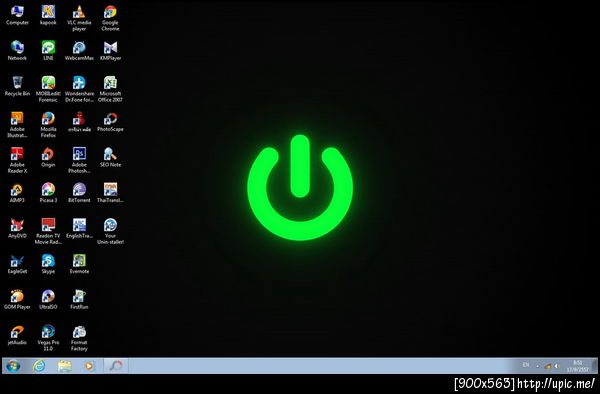
Task: Open Windows Explorer from taskbar
Action: (x=65, y=366)
